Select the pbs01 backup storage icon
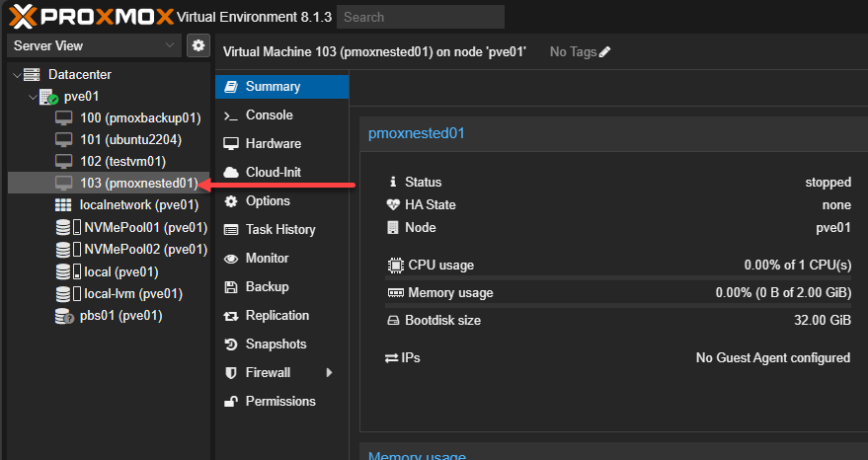 pos(63,316)
